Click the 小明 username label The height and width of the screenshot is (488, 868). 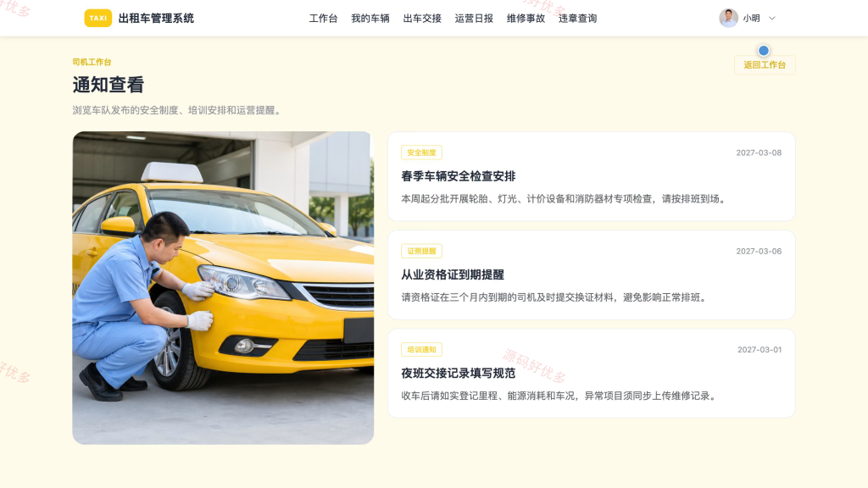tap(751, 19)
